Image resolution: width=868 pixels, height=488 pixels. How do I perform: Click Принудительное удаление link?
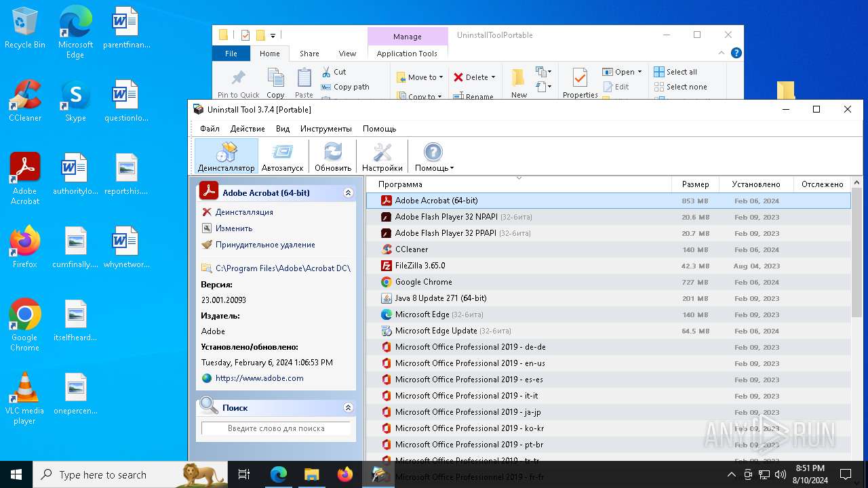(x=265, y=245)
